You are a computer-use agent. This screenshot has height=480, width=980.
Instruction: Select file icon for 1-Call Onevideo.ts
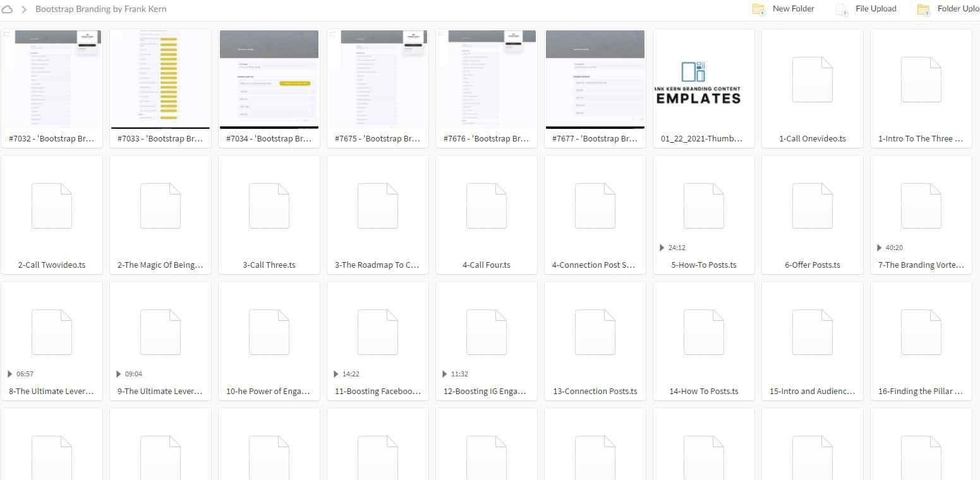coord(813,79)
